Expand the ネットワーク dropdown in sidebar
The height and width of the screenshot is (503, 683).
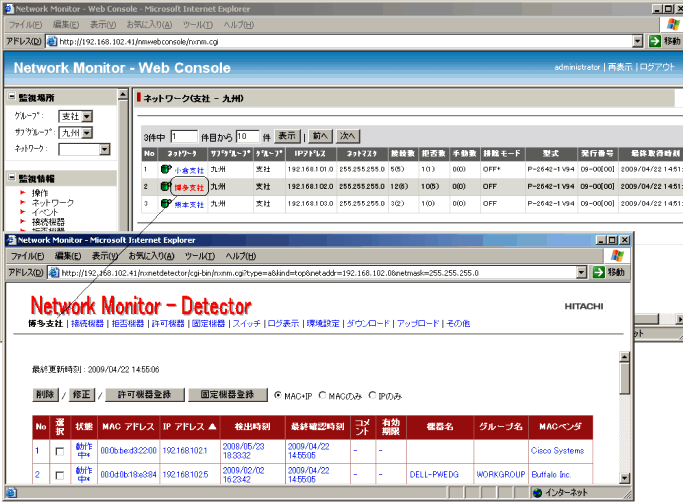tap(84, 149)
